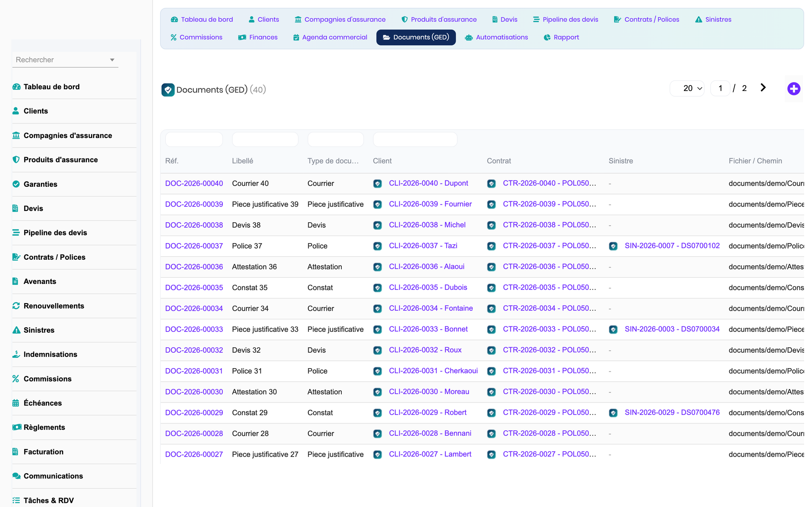
Task: Click the Garanties sidebar check icon
Action: 16,184
